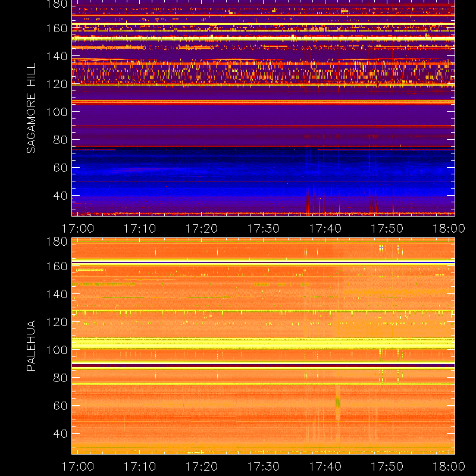Image resolution: width=476 pixels, height=476 pixels.
Task: Click the 17:20 time label under Sagamore Hill plot
Action: tap(202, 228)
